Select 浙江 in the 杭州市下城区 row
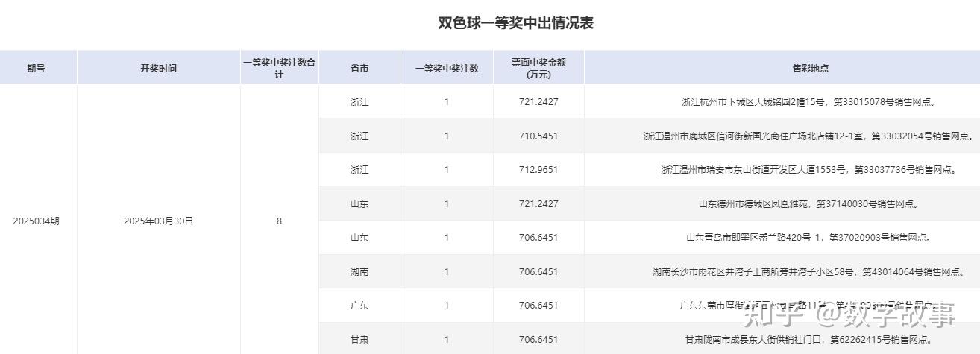The image size is (980, 354). click(x=359, y=102)
